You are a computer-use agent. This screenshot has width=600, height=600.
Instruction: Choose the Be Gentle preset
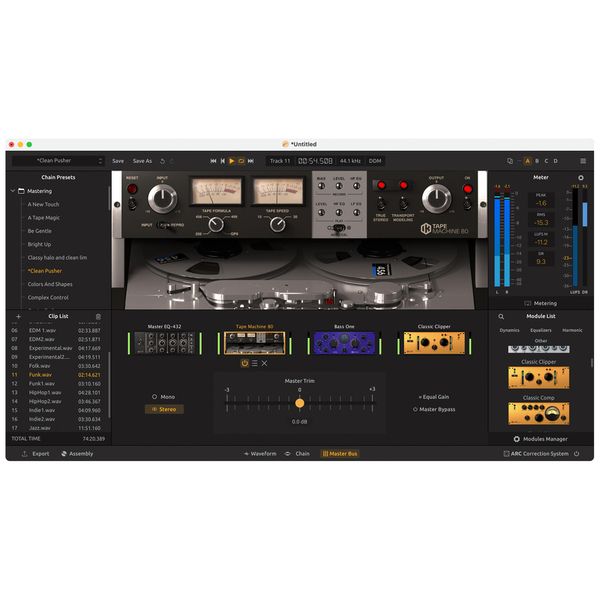tap(39, 231)
